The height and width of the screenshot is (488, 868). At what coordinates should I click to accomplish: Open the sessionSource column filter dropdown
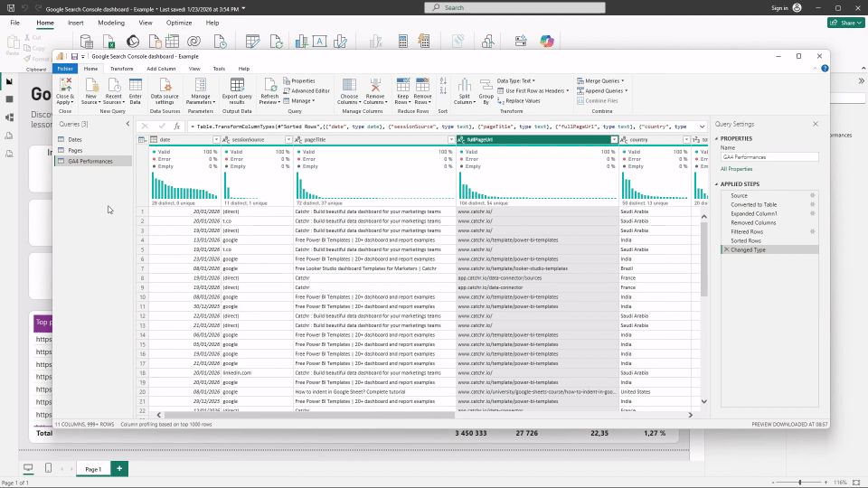(x=288, y=140)
